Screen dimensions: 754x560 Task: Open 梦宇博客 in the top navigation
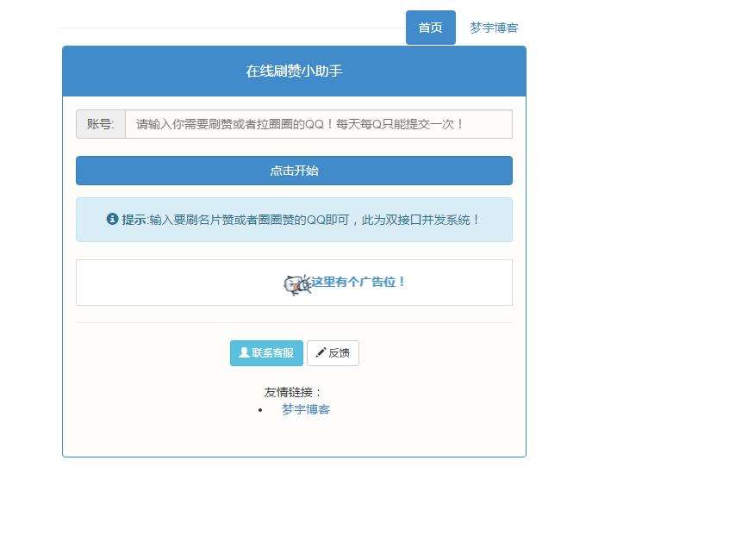tap(494, 28)
